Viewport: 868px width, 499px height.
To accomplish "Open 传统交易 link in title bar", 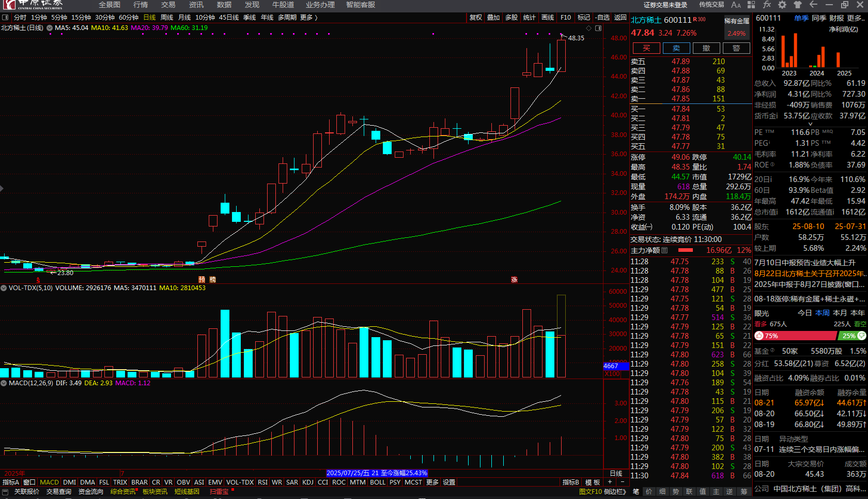I will 711,5.
